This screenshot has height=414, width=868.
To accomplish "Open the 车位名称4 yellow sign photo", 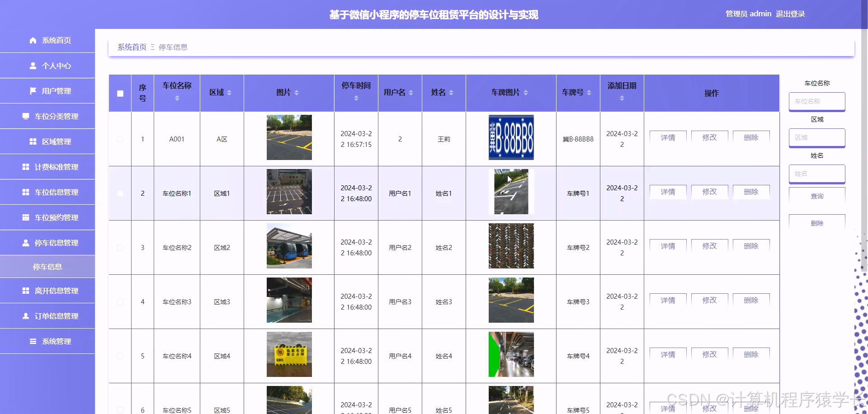I will click(x=289, y=354).
